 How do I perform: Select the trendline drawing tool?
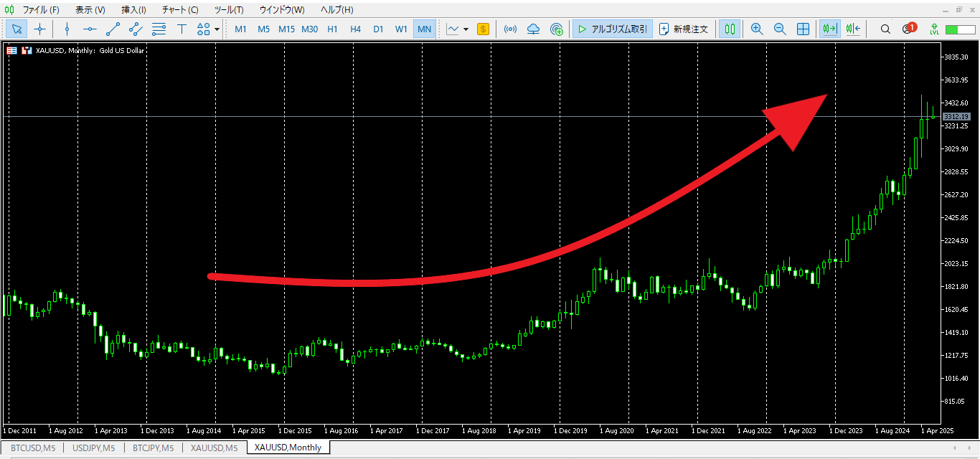click(x=113, y=29)
